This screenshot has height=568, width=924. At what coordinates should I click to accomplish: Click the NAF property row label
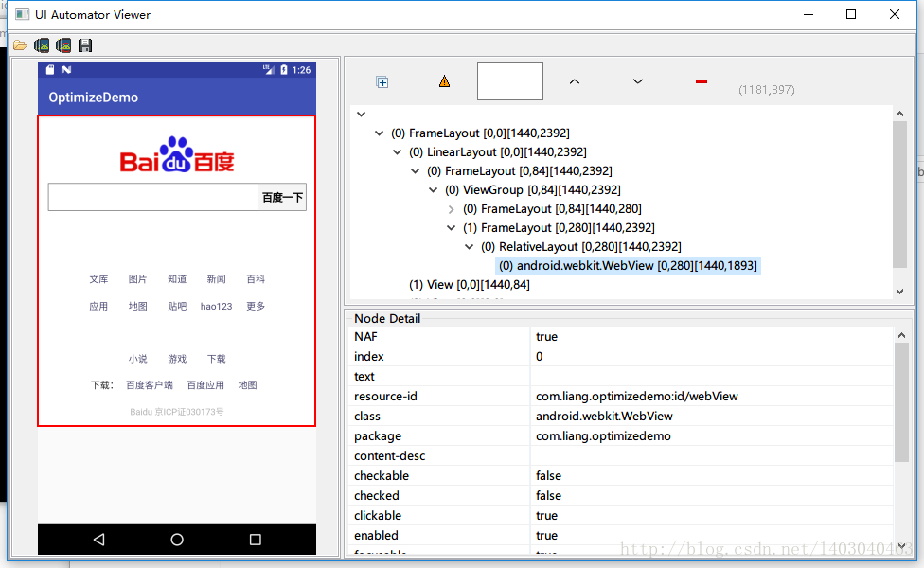(x=365, y=336)
